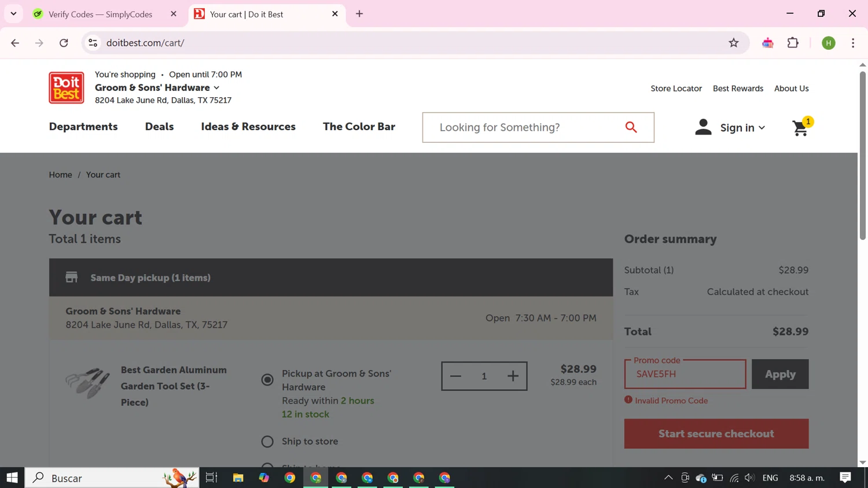This screenshot has width=868, height=488.
Task: Open the tab search dropdown arrow
Action: point(13,14)
